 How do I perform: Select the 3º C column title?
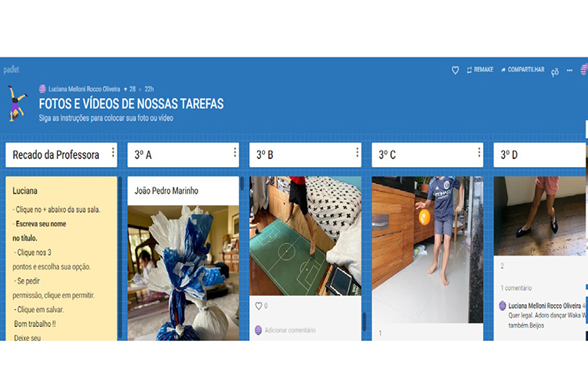pos(387,154)
